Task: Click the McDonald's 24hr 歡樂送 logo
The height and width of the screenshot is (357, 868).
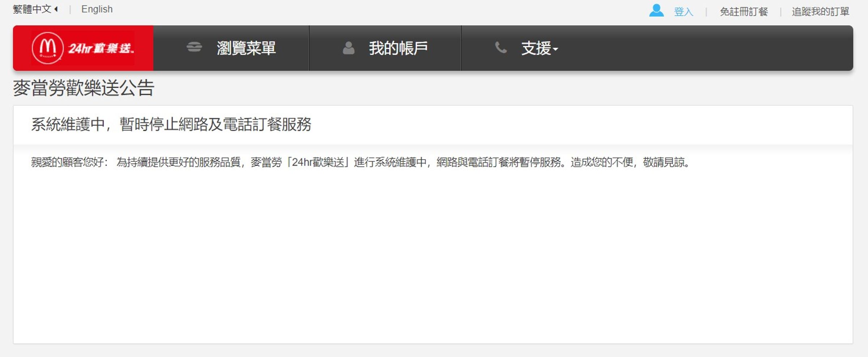Action: point(83,48)
